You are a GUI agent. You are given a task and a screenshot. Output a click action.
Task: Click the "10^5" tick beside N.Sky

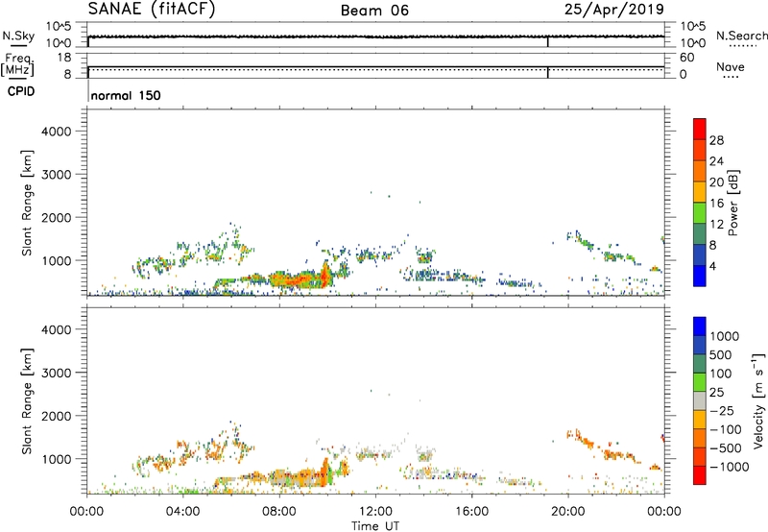click(59, 27)
